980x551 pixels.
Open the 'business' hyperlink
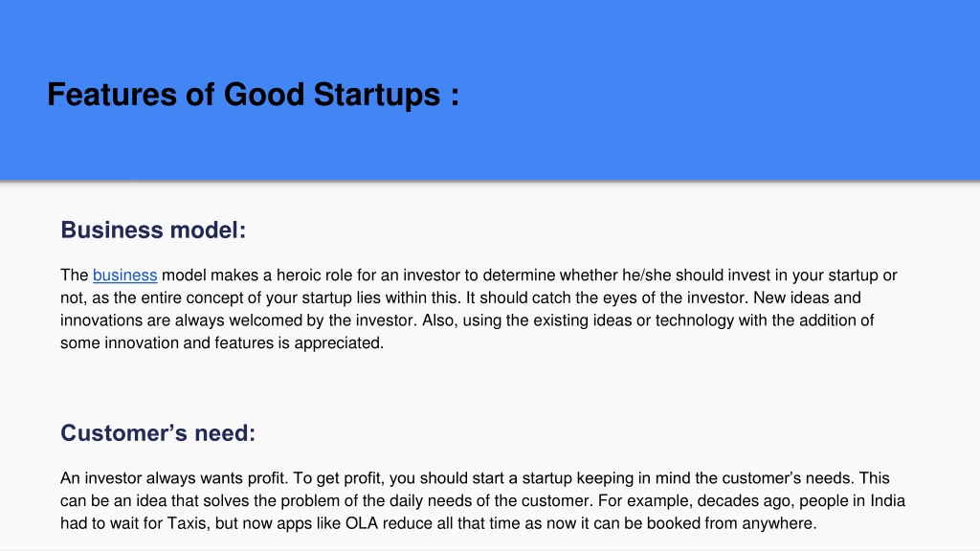(x=125, y=275)
